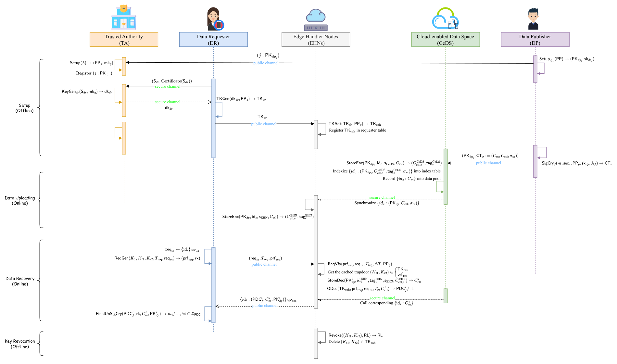Viewport: 617px width, 364px height.
Task: Click the FinalUnSigCry operation text
Action: pos(148,314)
